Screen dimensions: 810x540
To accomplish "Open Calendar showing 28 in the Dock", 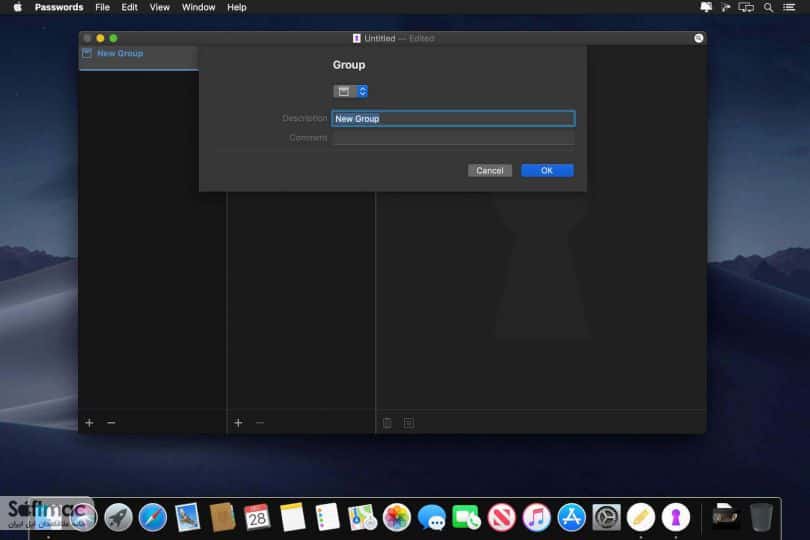I will (257, 517).
